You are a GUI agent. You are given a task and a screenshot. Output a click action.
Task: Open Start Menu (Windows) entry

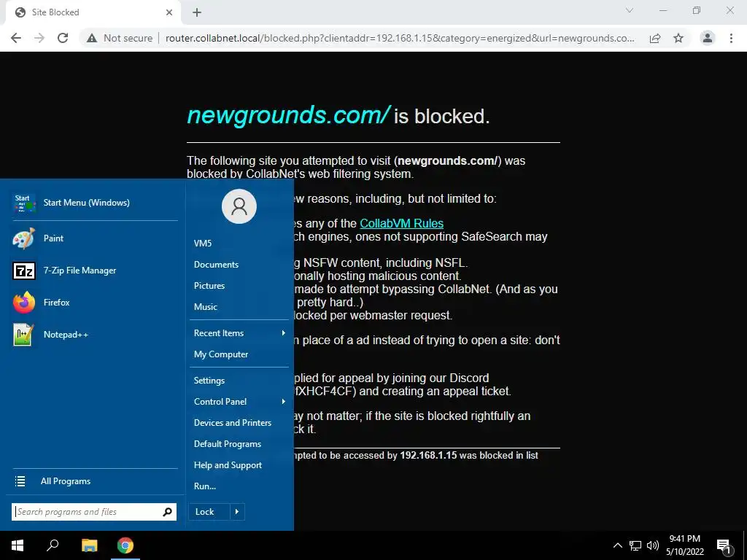click(x=96, y=203)
